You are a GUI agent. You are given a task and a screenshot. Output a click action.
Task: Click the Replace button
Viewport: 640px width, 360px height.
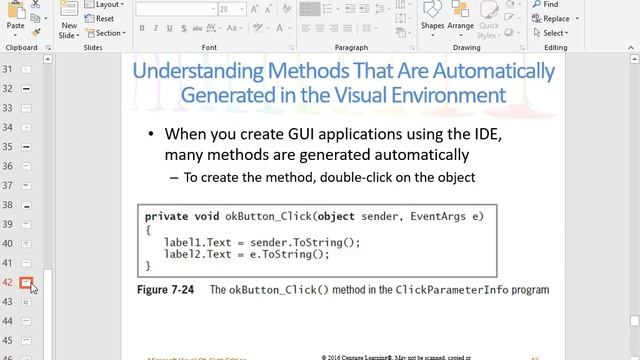551,19
